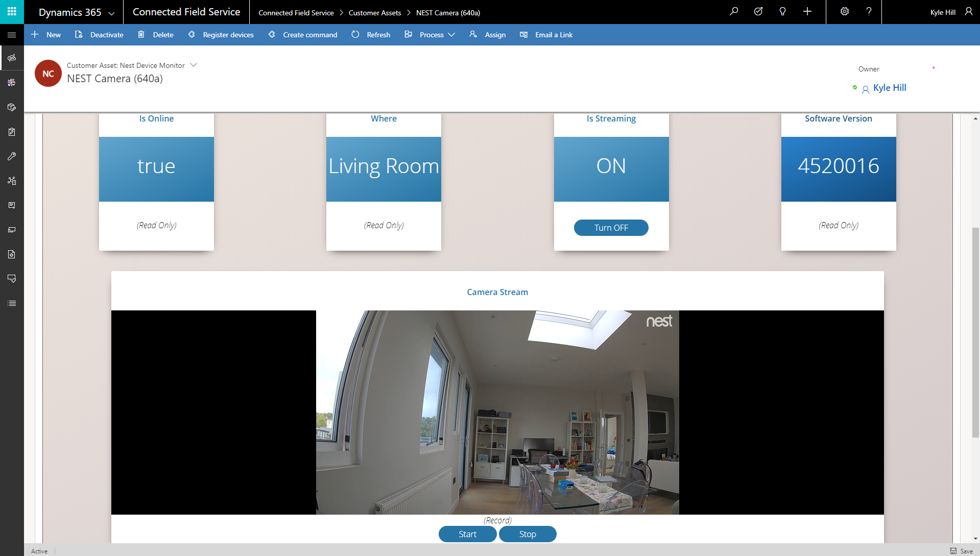
Task: Open owner Kyle Hill link
Action: [x=890, y=88]
